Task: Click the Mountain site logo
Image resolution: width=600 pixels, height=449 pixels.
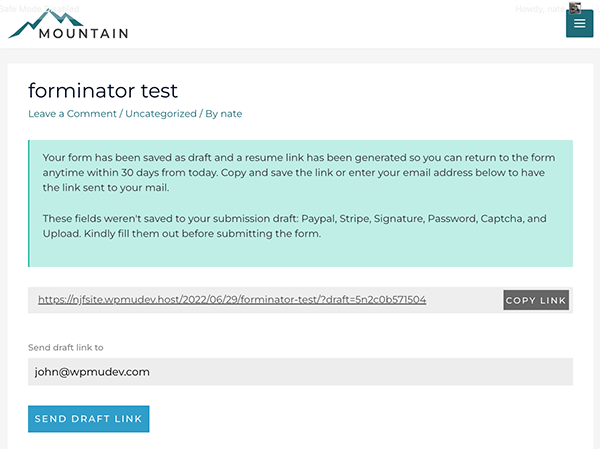Action: (x=68, y=26)
